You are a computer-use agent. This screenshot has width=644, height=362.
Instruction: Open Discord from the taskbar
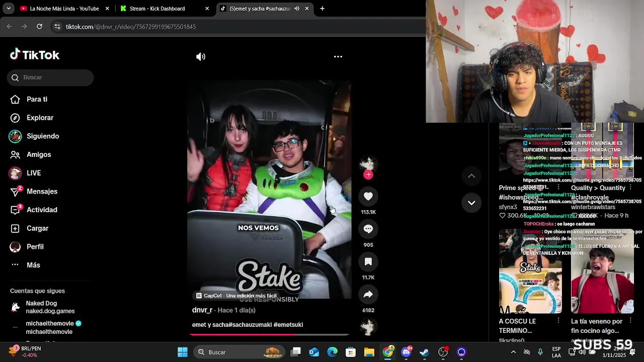pos(406,352)
